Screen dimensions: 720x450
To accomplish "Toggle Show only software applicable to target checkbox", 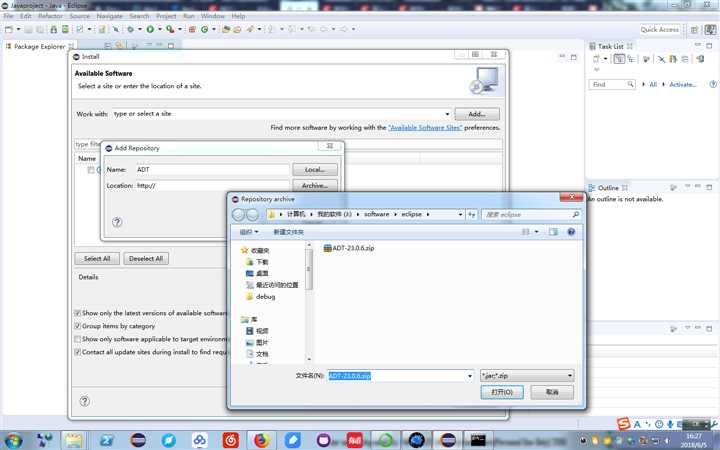I will 78,339.
